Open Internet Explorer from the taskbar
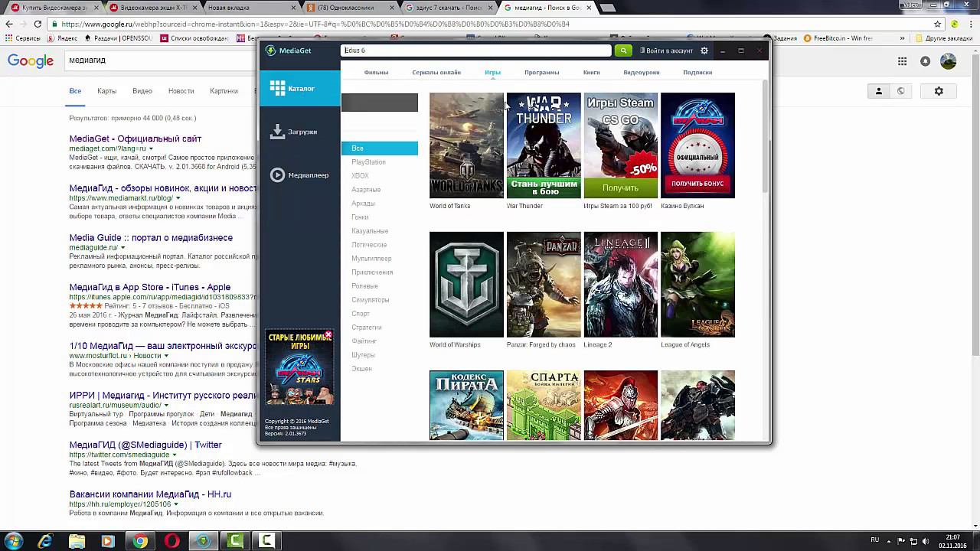The image size is (980, 551). (45, 541)
